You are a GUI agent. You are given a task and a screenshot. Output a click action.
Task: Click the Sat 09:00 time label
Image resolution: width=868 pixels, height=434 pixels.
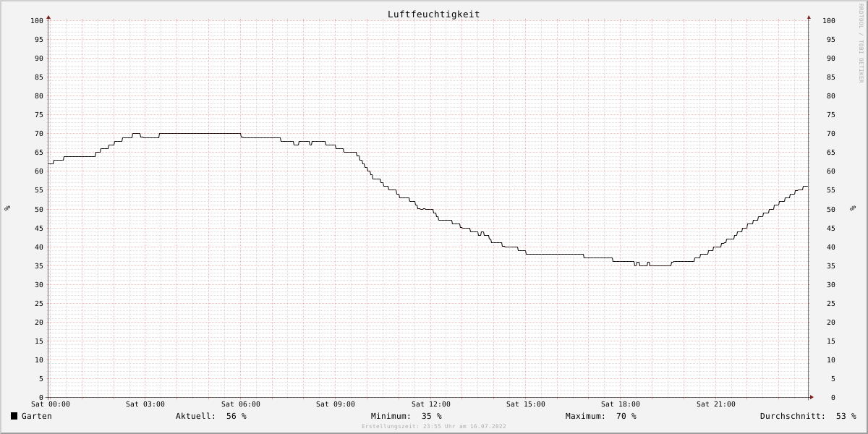(336, 404)
